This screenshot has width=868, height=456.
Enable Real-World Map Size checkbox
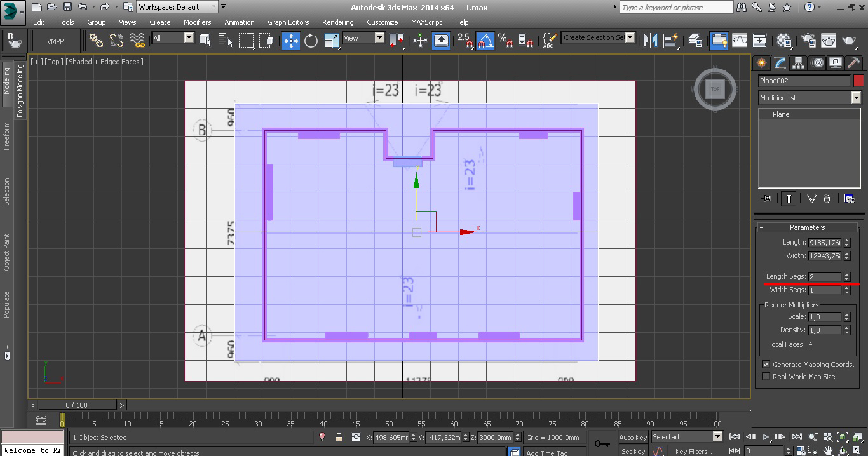pyautogui.click(x=766, y=377)
